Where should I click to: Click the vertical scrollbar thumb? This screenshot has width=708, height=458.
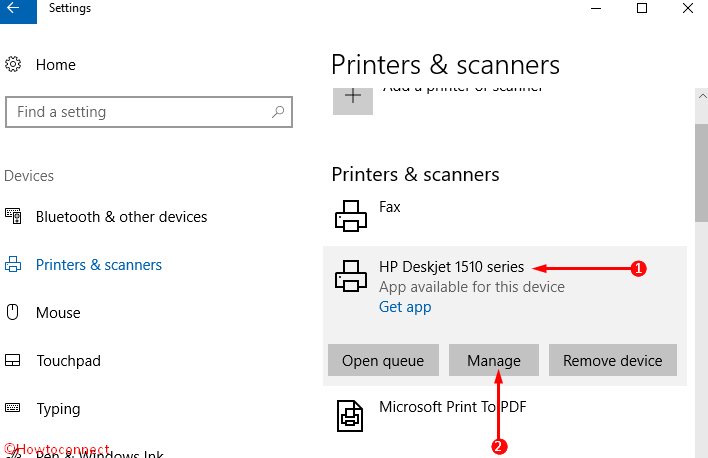tap(702, 173)
